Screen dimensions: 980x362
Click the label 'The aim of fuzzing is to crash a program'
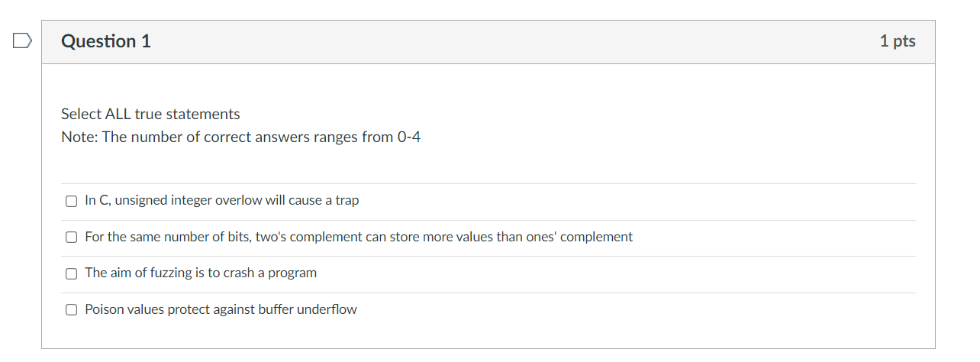[201, 273]
